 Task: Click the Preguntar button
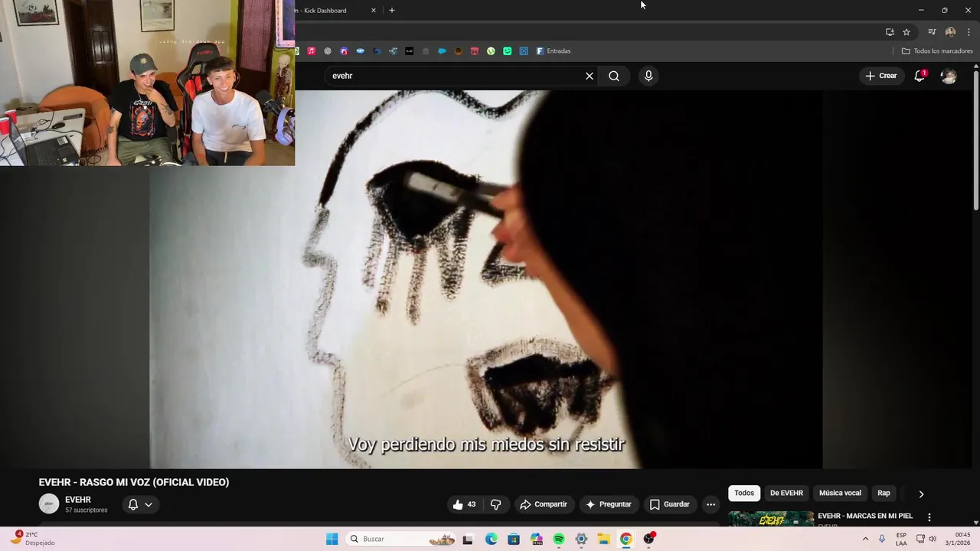tap(609, 504)
